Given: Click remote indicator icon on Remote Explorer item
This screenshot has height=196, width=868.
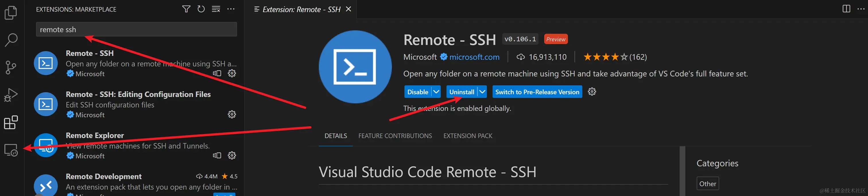Looking at the screenshot, I should [217, 155].
